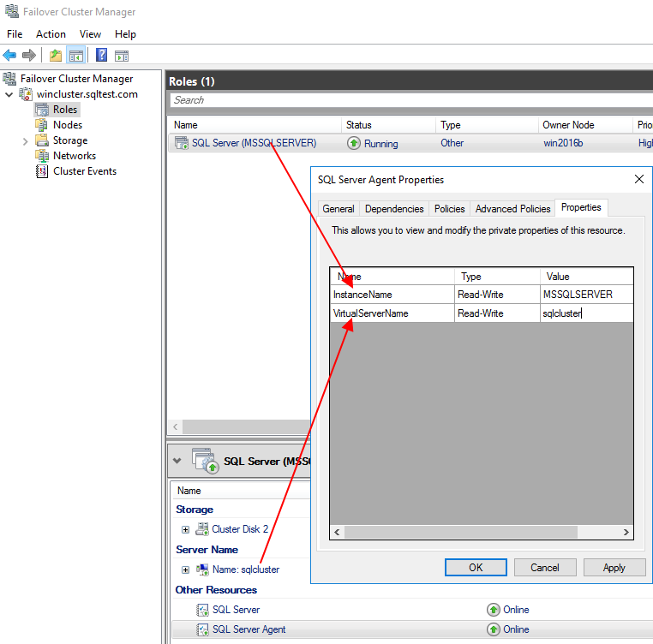Select Networks in the console tree
Viewport: 653px width, 644px height.
75,156
